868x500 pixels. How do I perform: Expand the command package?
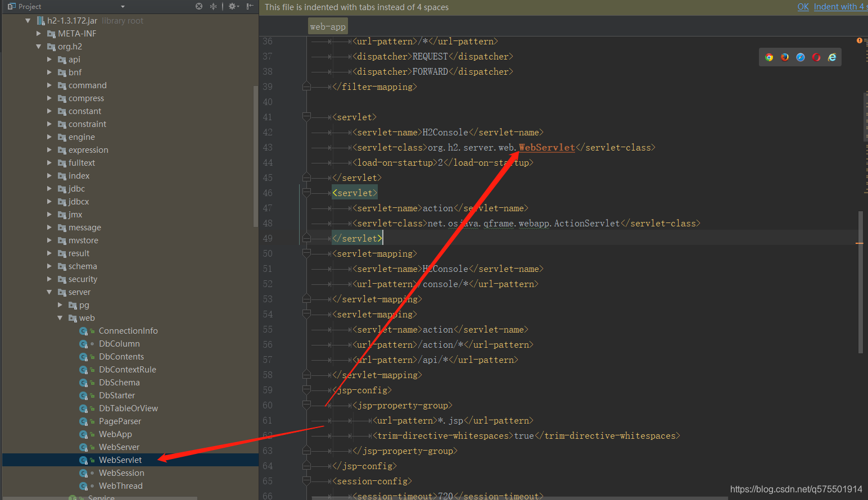point(49,85)
